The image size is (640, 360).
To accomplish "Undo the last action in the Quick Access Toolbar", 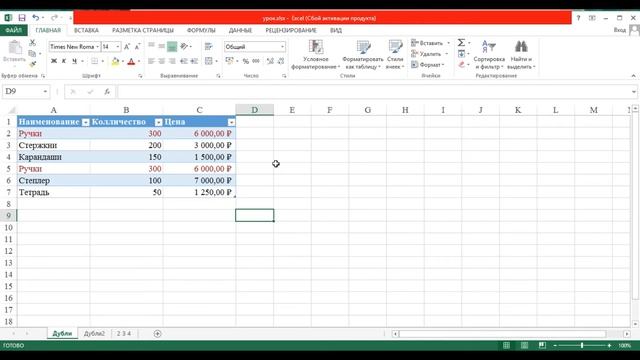I will point(36,18).
